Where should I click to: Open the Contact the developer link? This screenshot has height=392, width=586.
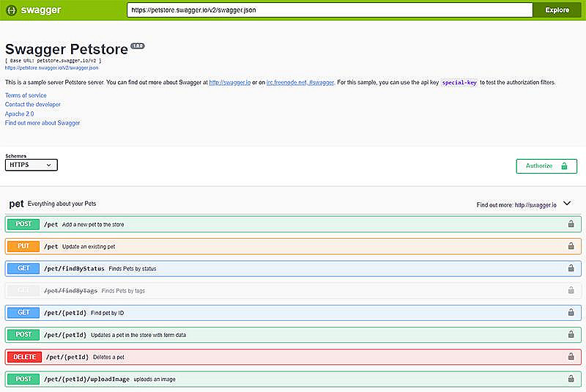click(33, 105)
